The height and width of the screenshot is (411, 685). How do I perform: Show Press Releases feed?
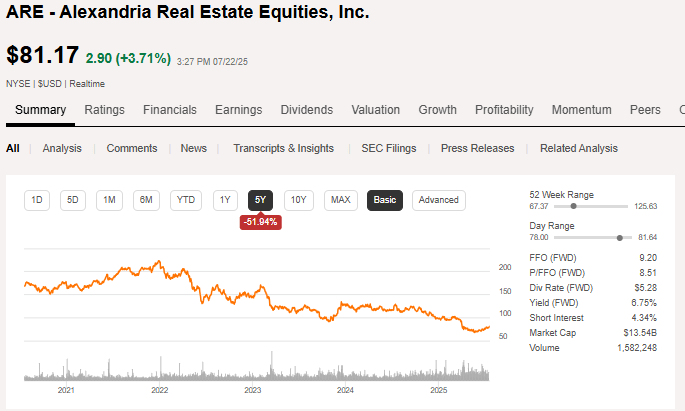[x=477, y=148]
